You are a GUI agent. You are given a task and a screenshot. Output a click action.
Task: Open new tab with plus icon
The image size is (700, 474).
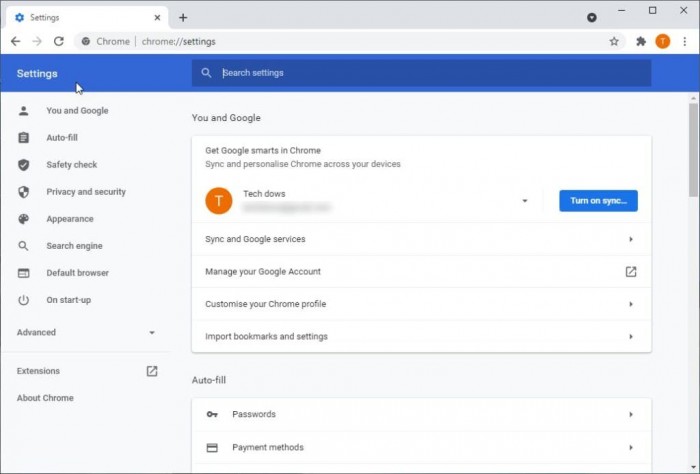coord(183,17)
